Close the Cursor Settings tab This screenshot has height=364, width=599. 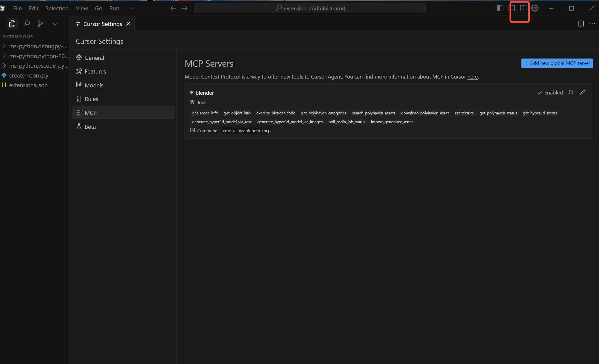128,24
